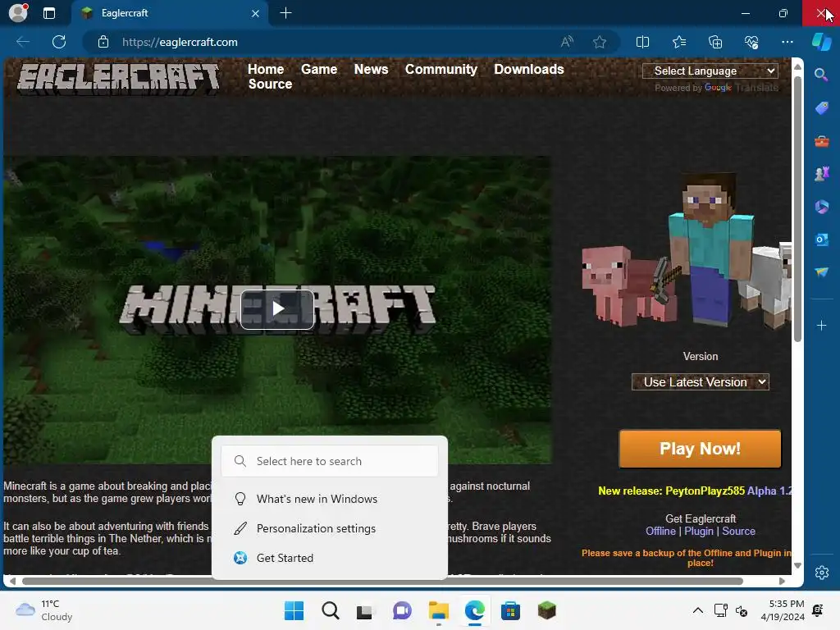840x630 pixels.
Task: Open the Community nav item
Action: coord(441,69)
